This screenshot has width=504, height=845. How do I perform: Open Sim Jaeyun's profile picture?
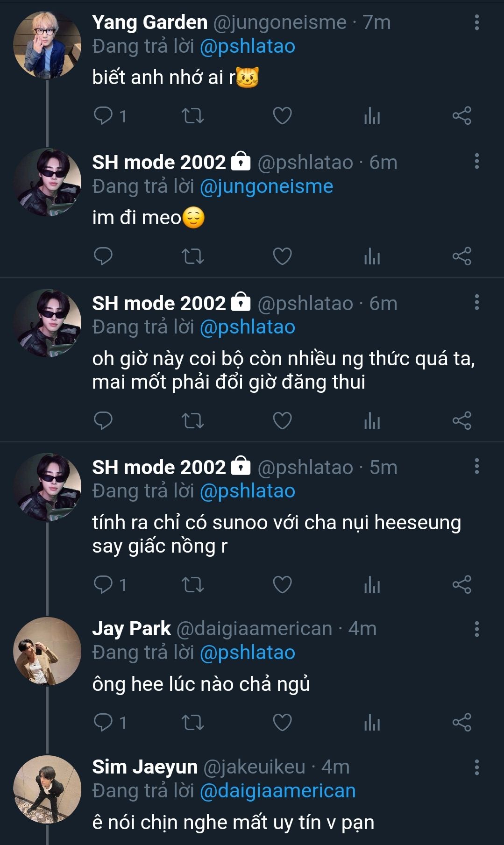pyautogui.click(x=47, y=789)
